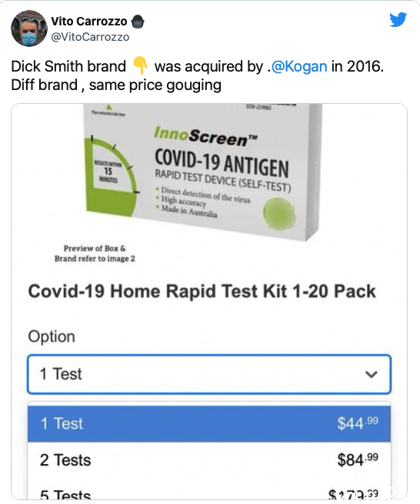
Task: Click the dropdown chevron arrow in Option field
Action: [372, 374]
